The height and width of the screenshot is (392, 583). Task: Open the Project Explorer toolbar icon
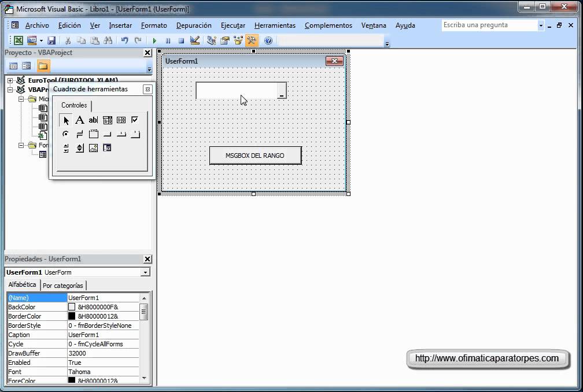pyautogui.click(x=212, y=40)
